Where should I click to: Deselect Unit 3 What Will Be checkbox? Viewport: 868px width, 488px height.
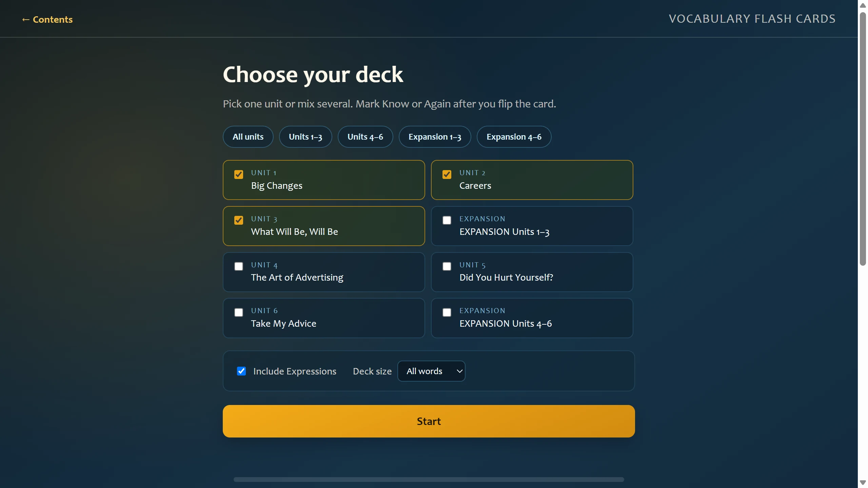(x=239, y=220)
